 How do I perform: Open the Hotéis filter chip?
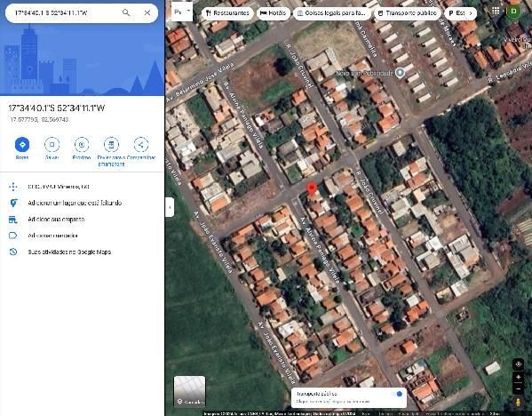pyautogui.click(x=273, y=13)
